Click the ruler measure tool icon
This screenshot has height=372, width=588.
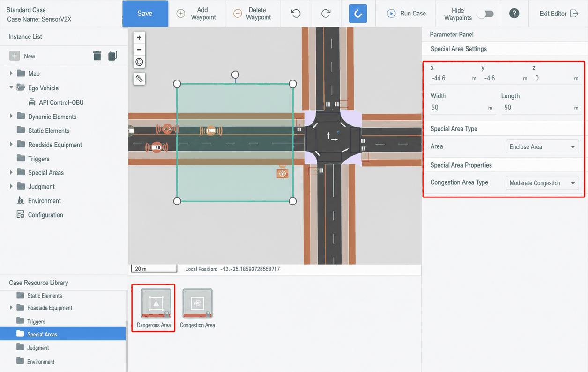coord(139,79)
